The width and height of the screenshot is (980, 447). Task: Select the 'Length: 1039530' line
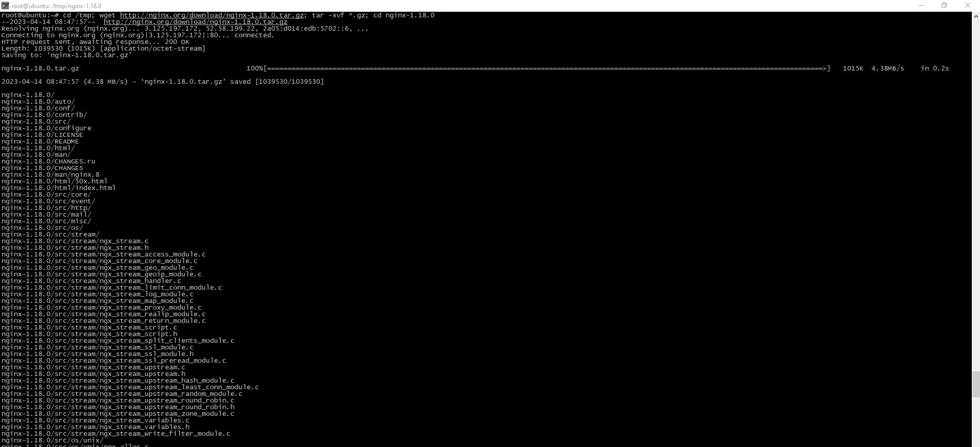point(104,49)
